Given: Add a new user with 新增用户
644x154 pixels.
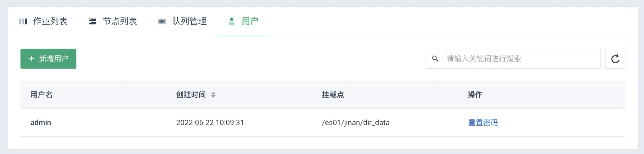Looking at the screenshot, I should [48, 59].
